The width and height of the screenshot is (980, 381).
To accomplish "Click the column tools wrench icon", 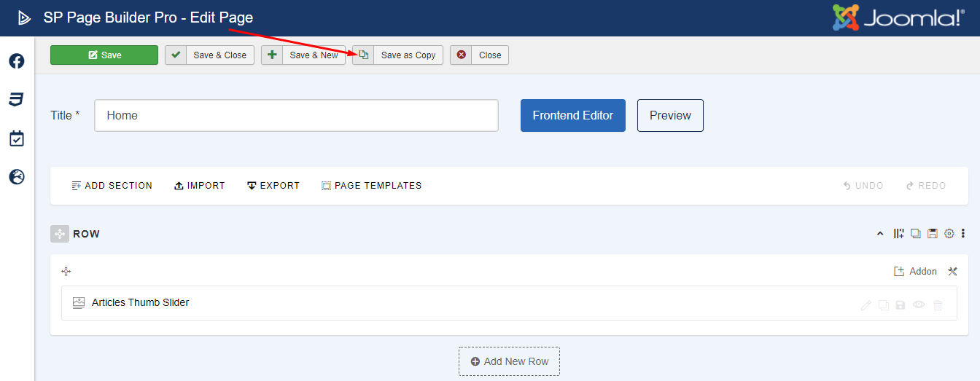I will [x=952, y=271].
